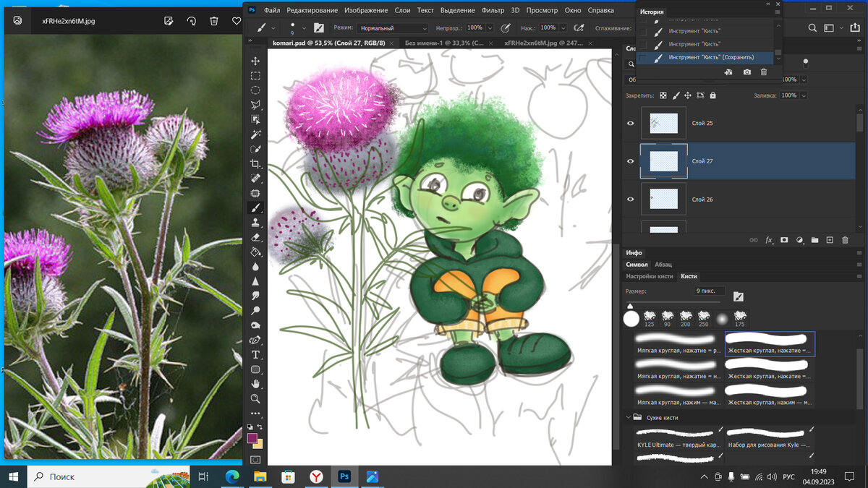Create new snapshot in History panel
Viewport: 868px width, 488px height.
point(746,72)
